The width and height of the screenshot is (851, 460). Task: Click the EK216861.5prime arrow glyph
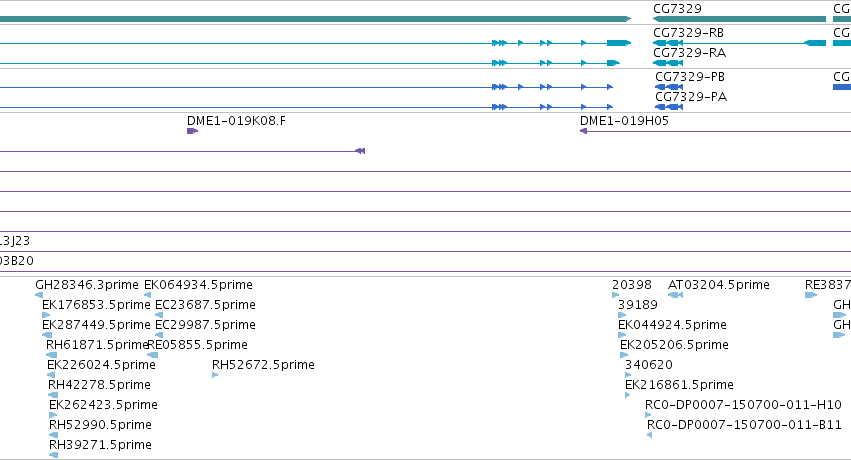click(627, 395)
